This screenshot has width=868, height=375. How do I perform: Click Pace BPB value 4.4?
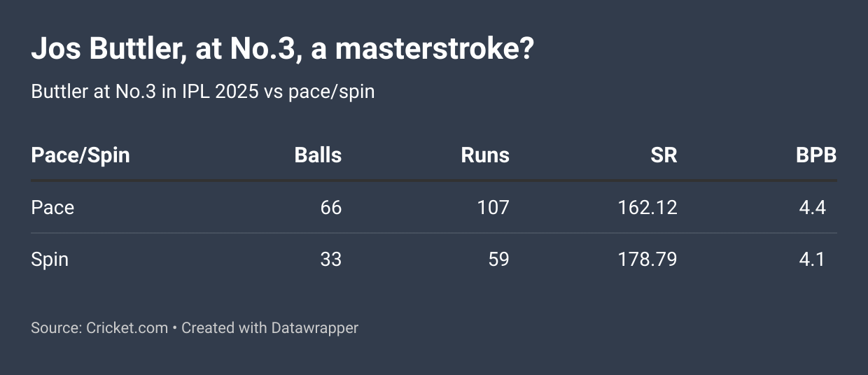[812, 208]
